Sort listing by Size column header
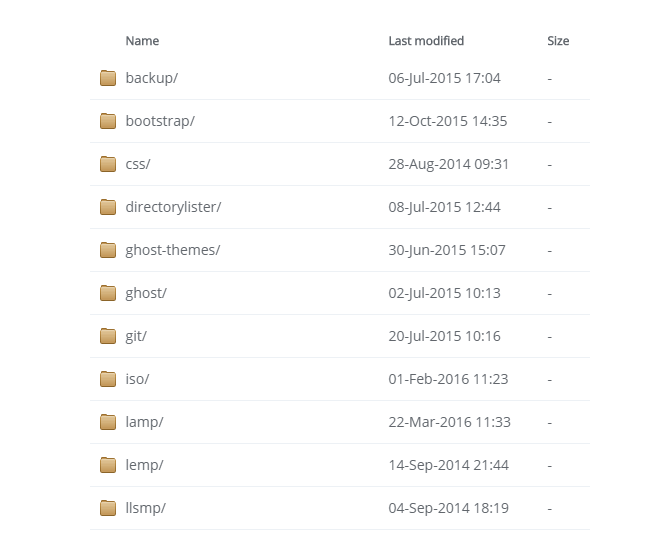 pos(558,41)
